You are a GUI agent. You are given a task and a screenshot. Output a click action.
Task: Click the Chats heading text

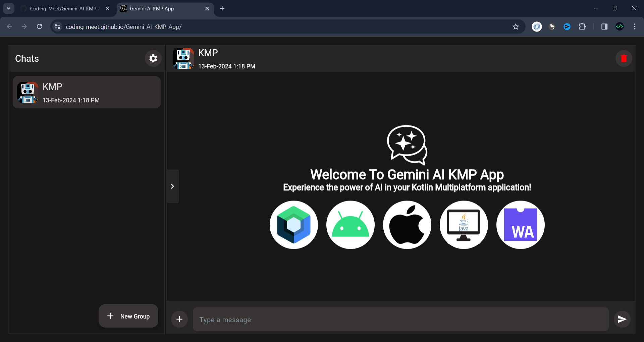[x=27, y=58]
